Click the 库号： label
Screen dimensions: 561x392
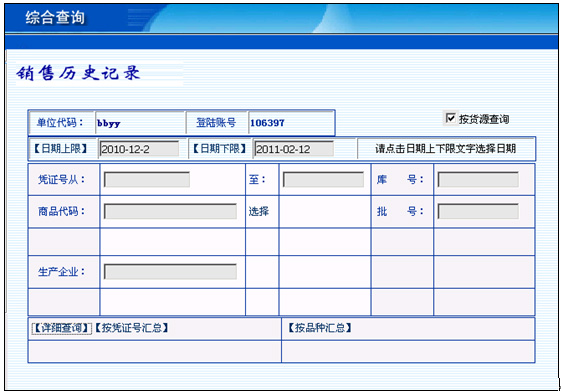(400, 180)
